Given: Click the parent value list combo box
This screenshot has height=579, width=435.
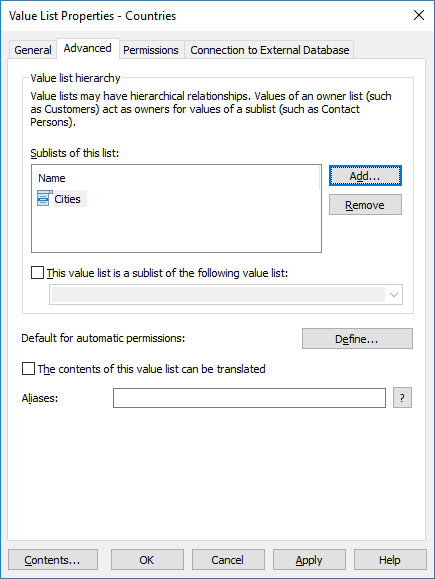Looking at the screenshot, I should pyautogui.click(x=226, y=295).
